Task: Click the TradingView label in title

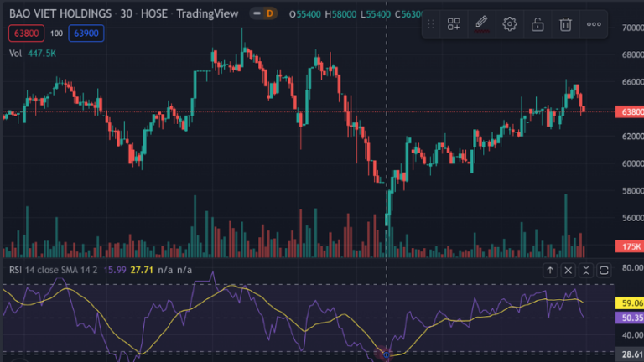Action: pos(207,13)
